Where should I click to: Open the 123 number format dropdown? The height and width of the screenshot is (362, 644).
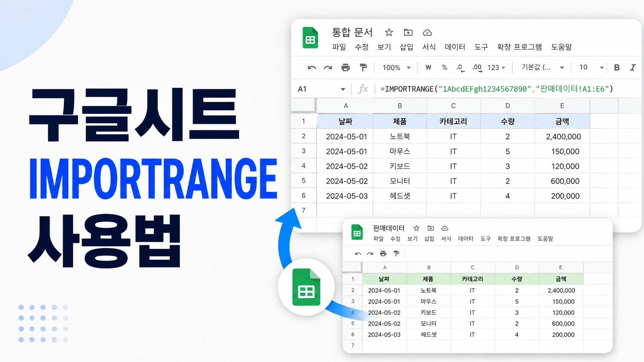[496, 68]
